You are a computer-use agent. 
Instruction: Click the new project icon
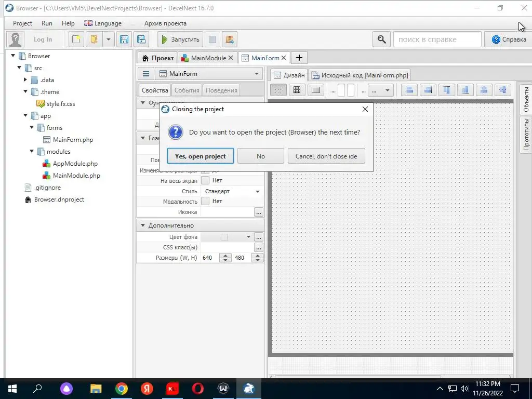76,39
